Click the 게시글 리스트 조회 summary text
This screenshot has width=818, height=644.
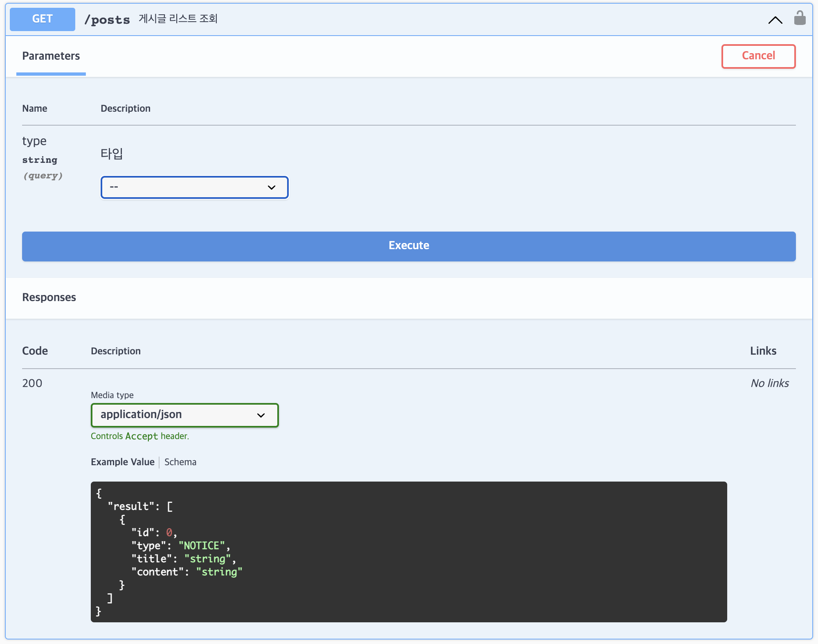(178, 19)
